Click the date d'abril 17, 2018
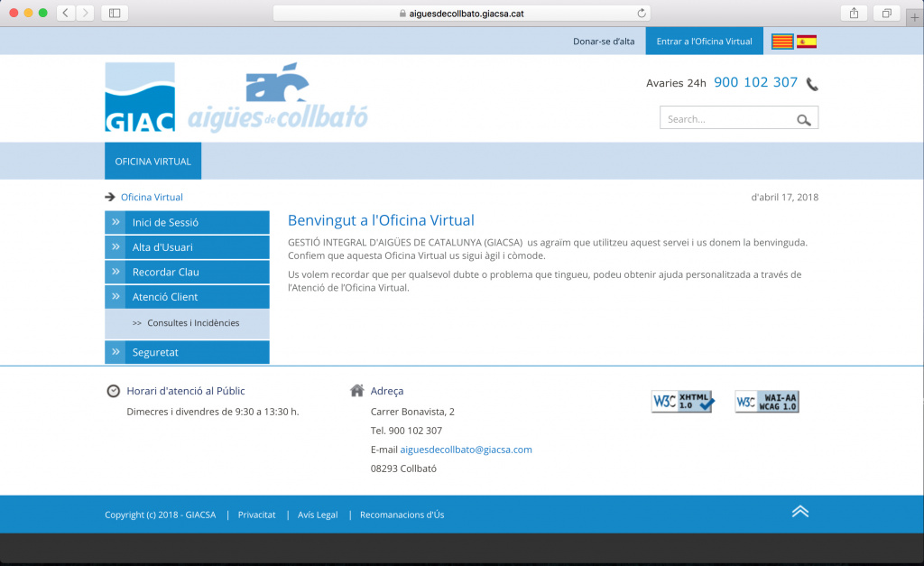Image resolution: width=924 pixels, height=566 pixels. tap(784, 197)
